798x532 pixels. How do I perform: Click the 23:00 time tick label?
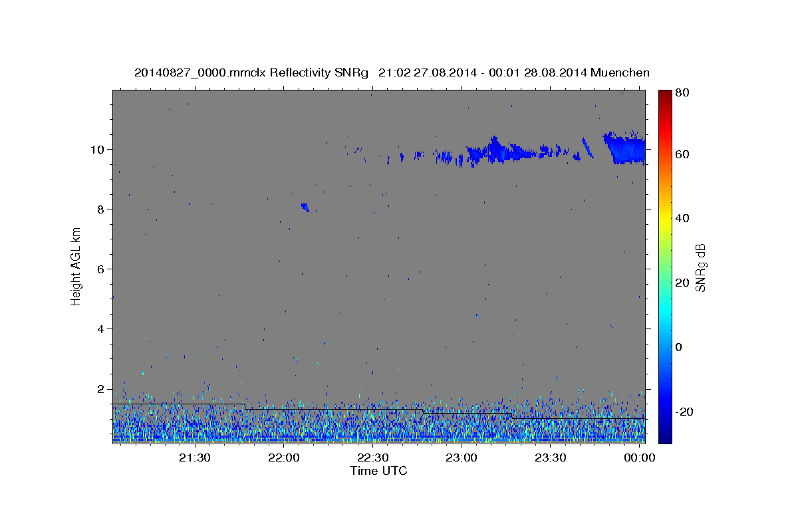click(x=462, y=458)
